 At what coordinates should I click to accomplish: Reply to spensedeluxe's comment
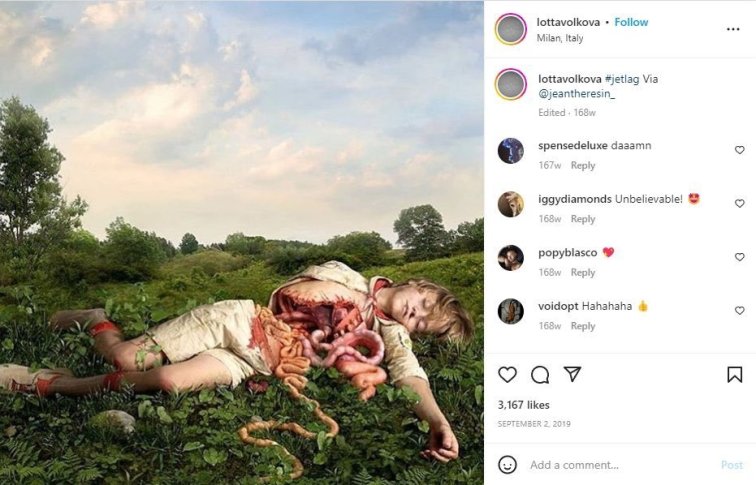point(582,165)
